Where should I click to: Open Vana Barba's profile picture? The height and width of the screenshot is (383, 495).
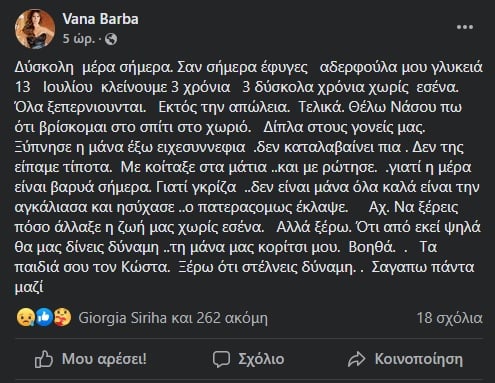tap(35, 29)
